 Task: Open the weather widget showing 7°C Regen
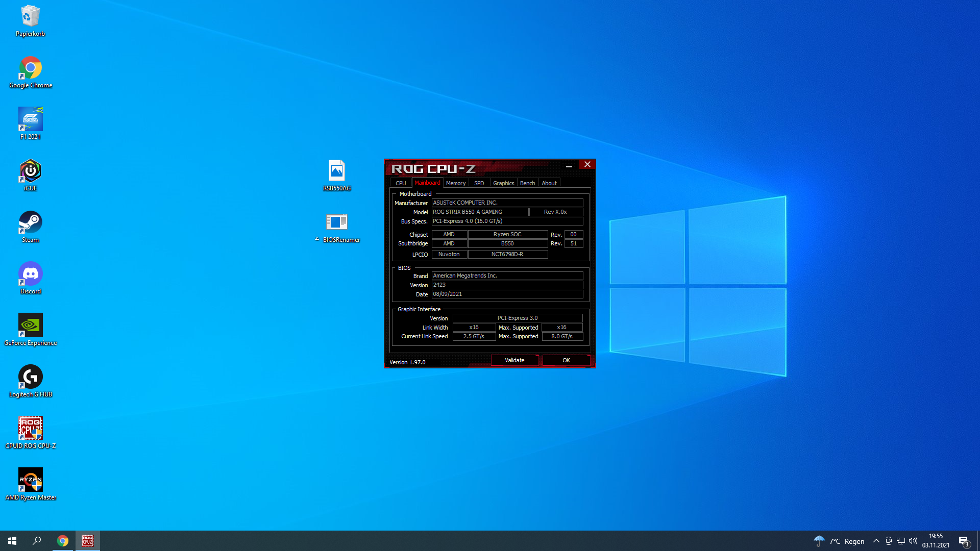coord(839,541)
